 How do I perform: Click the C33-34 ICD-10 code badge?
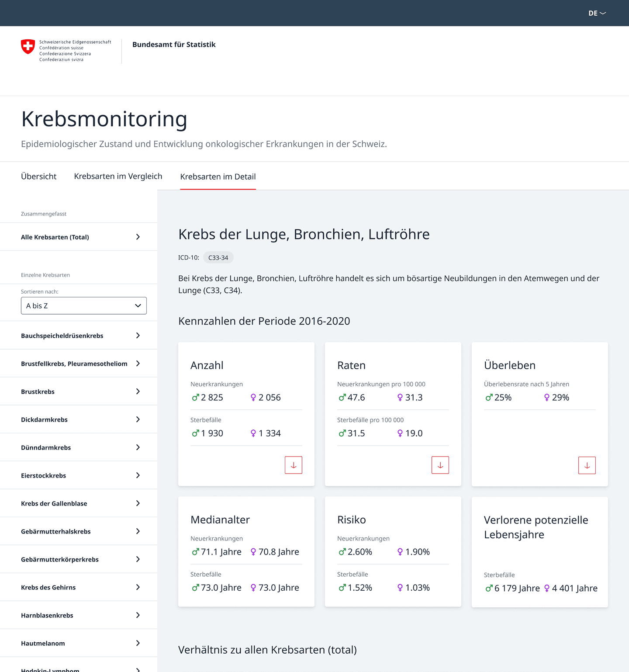(x=218, y=258)
